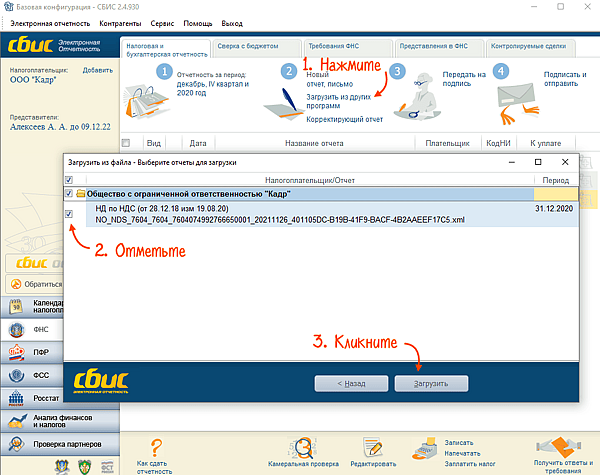Click Добавить next to Налогоплательщик

click(97, 70)
